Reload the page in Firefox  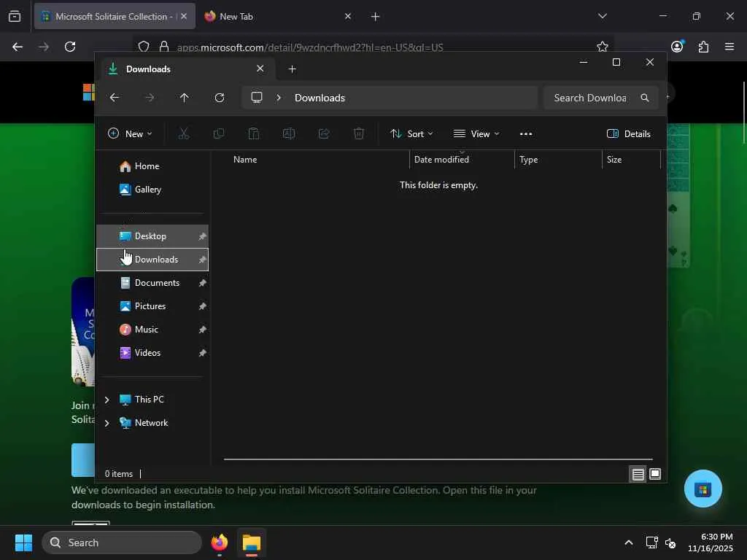click(x=70, y=47)
